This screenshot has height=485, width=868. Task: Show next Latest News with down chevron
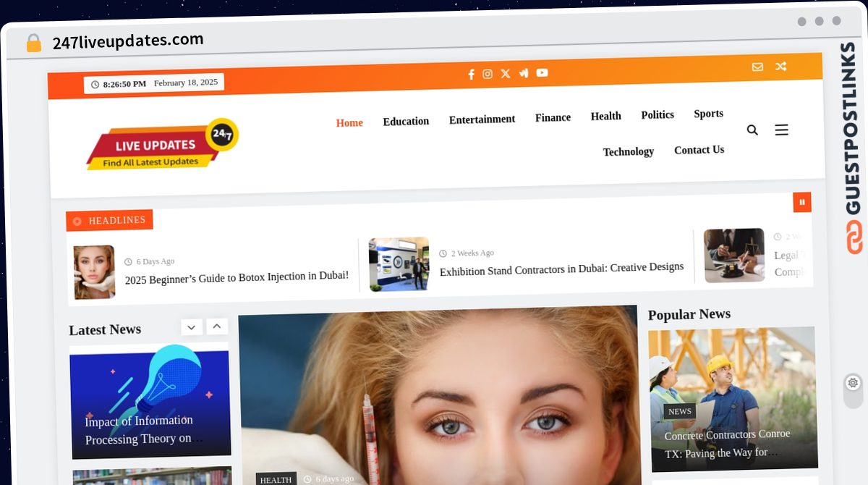[x=191, y=327]
